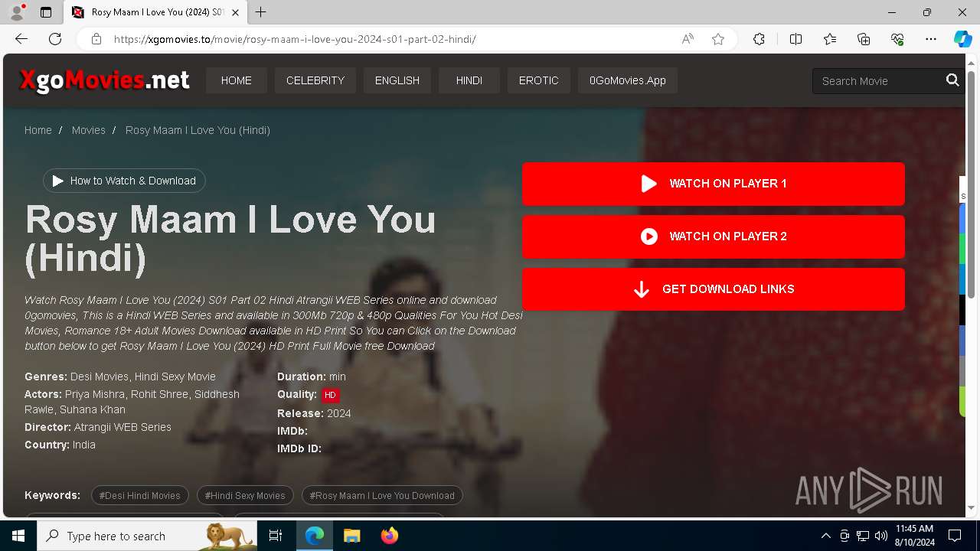Screen dimensions: 980x551
Task: Open the HOME menu item
Action: (237, 80)
